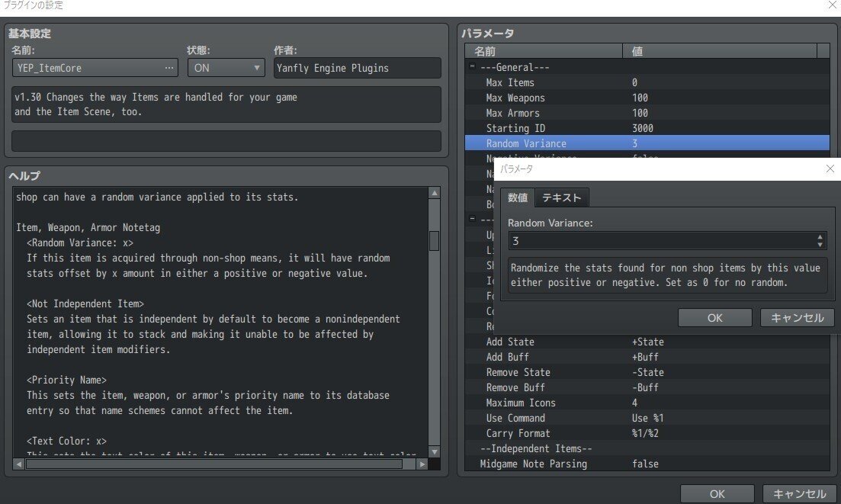Image resolution: width=841 pixels, height=504 pixels.
Task: Click the up spinner arrow for Random Variance
Action: coord(820,236)
